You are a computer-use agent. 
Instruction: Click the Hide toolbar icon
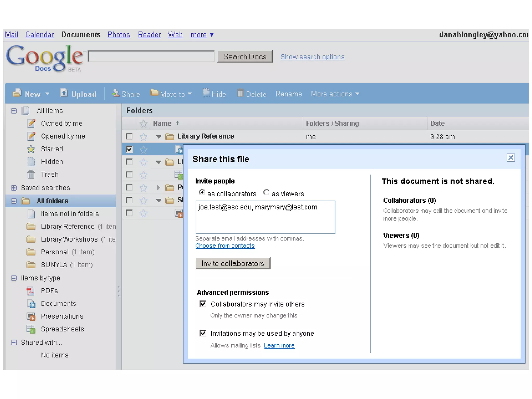[206, 93]
